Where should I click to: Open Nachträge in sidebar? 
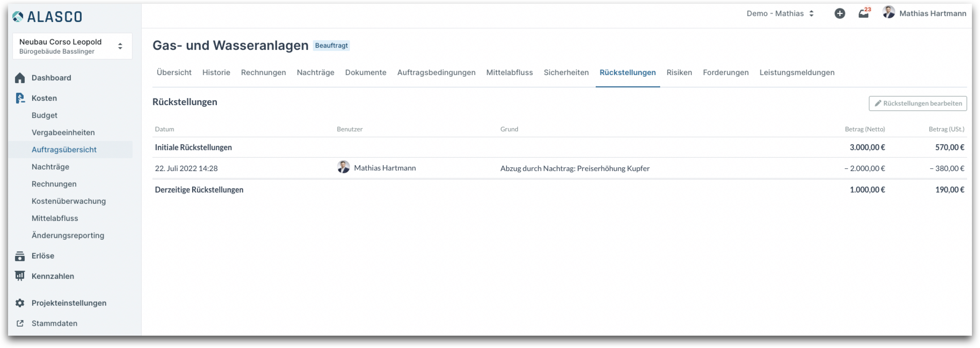click(50, 167)
